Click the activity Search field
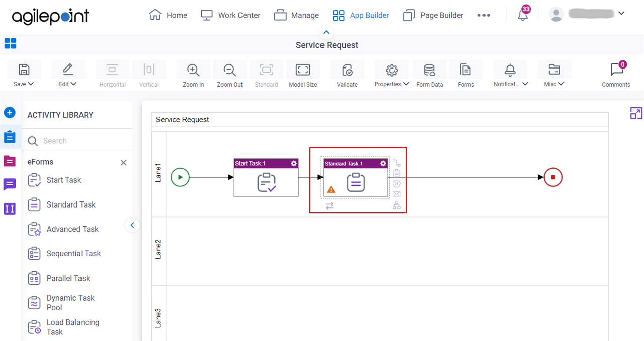Image resolution: width=644 pixels, height=341 pixels. tap(78, 141)
